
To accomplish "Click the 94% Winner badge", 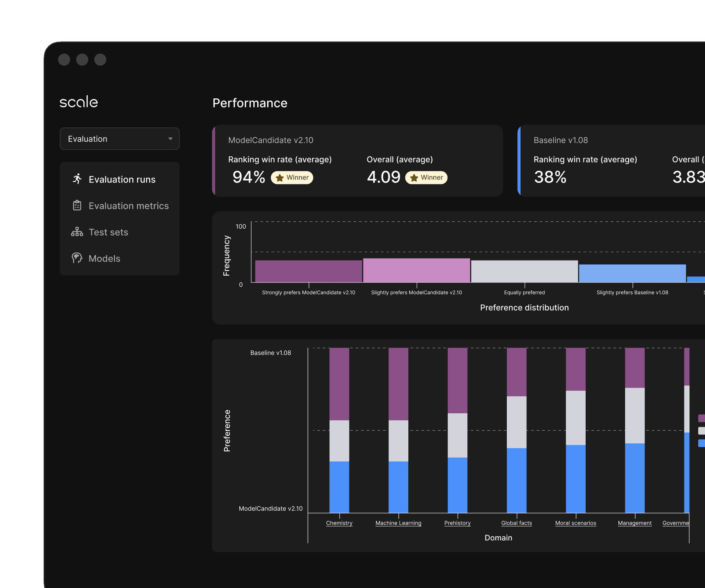I will 292,178.
